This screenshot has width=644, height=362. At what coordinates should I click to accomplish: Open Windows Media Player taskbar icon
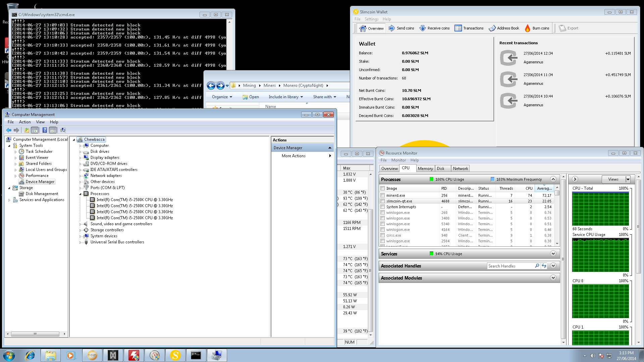click(x=71, y=355)
